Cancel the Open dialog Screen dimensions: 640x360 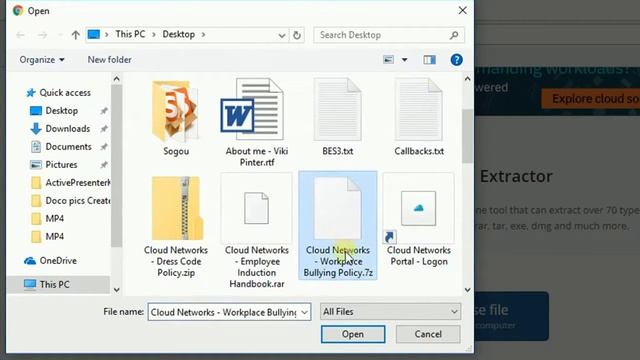click(x=428, y=334)
